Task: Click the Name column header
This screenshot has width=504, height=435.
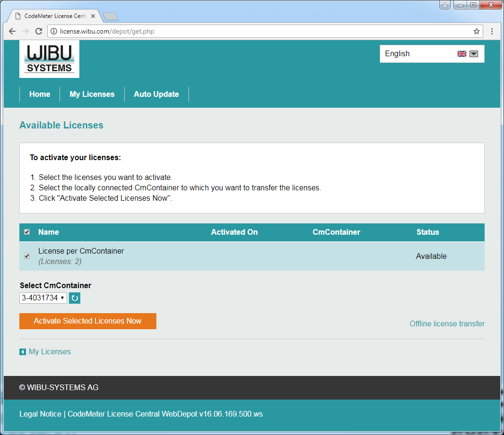Action: pos(49,232)
